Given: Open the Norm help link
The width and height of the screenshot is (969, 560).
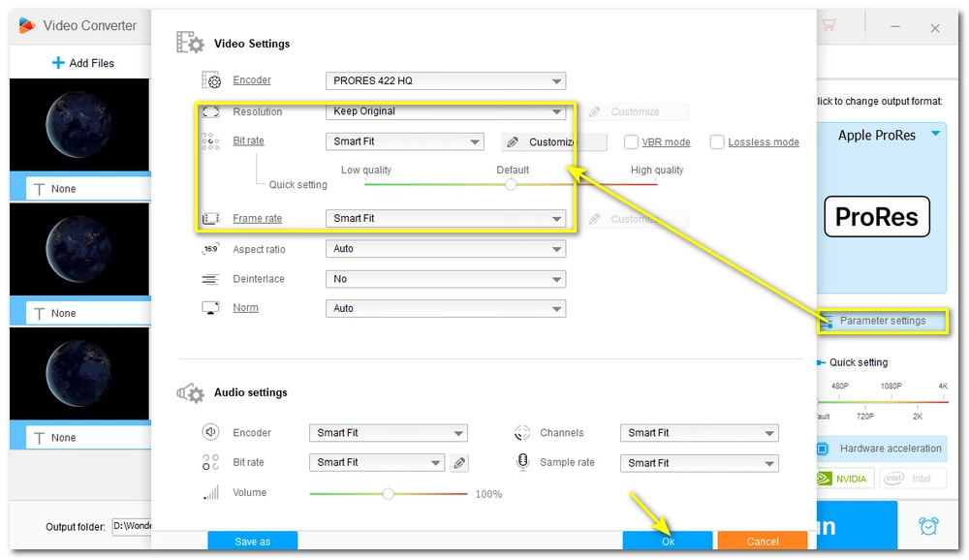Looking at the screenshot, I should tap(245, 307).
